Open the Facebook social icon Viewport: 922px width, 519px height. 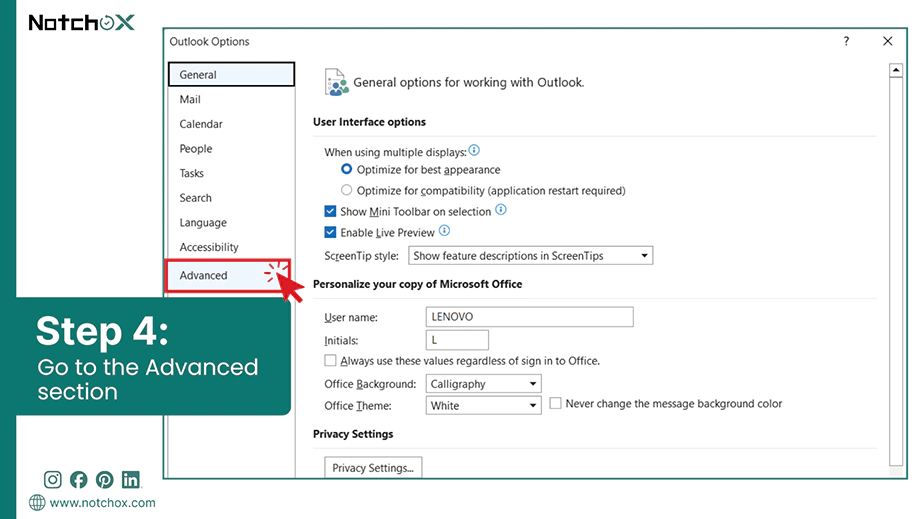click(x=79, y=480)
